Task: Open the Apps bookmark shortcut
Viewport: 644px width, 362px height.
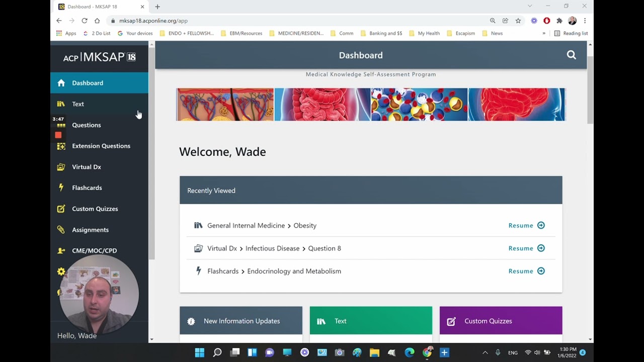Action: click(66, 33)
